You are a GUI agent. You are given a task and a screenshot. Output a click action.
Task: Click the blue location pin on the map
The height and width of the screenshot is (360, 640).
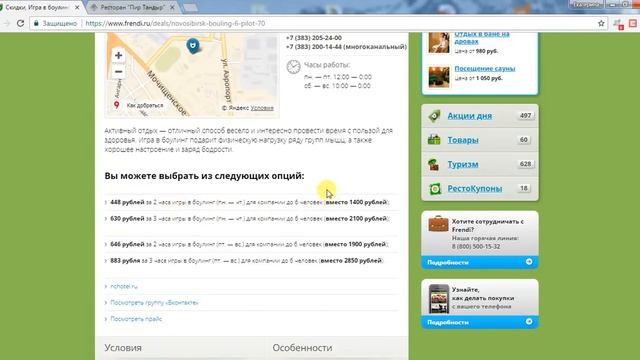tap(193, 45)
